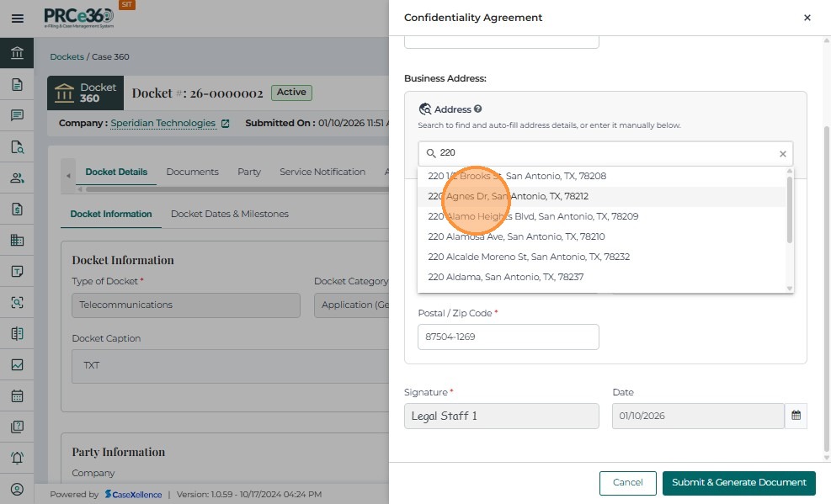Open the calendar icon in the sidebar

(17, 395)
